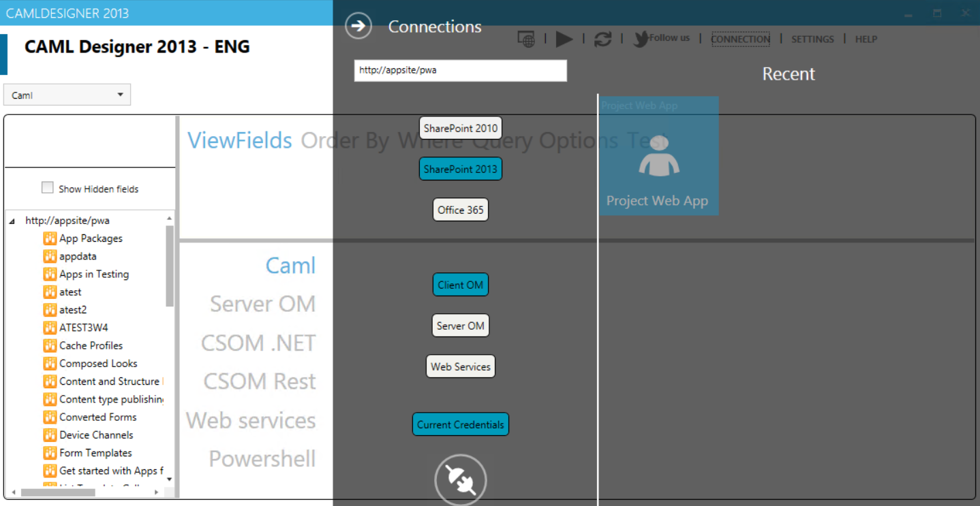Select the Form Templates list

pos(95,452)
